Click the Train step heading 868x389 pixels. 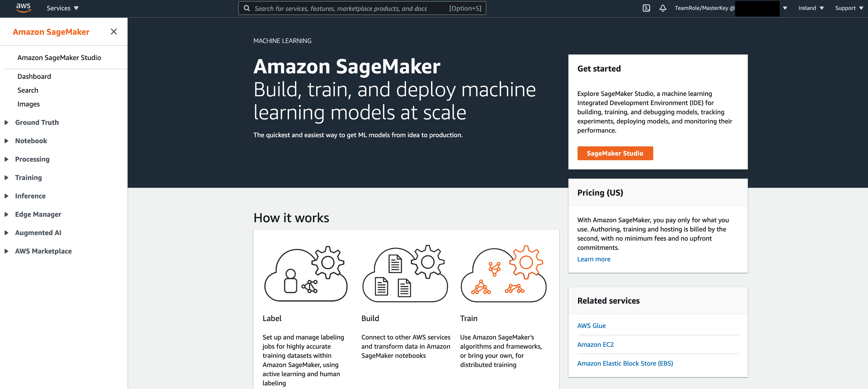(x=468, y=318)
